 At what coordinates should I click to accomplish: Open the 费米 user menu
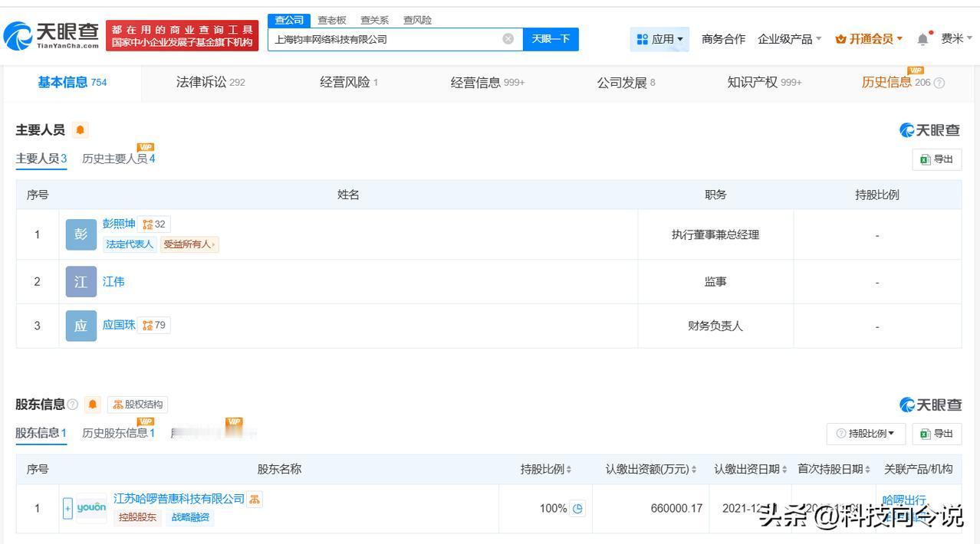(x=957, y=39)
